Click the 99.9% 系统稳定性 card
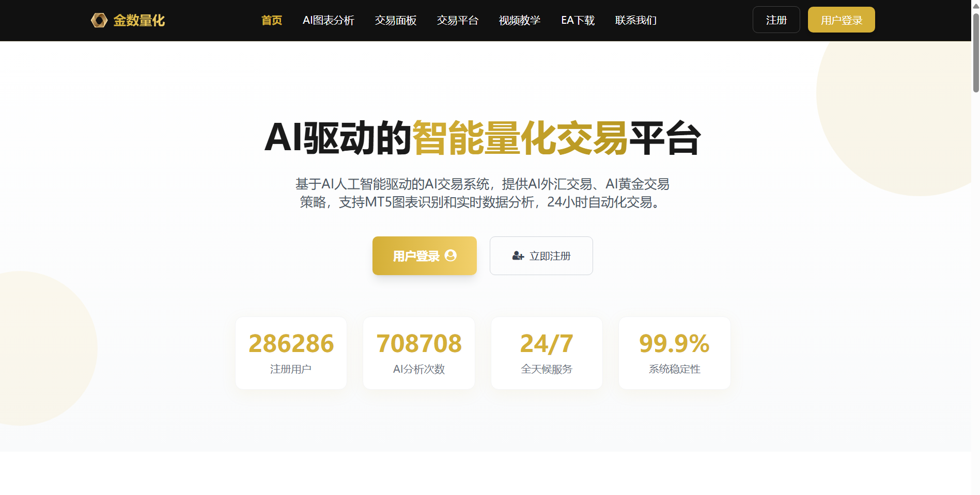980x495 pixels. [x=674, y=353]
